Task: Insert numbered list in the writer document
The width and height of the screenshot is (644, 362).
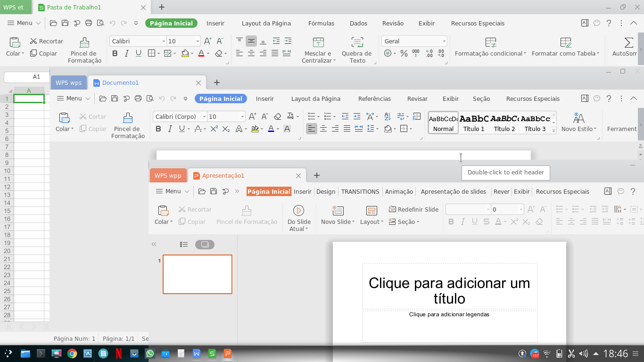Action: coord(327,116)
